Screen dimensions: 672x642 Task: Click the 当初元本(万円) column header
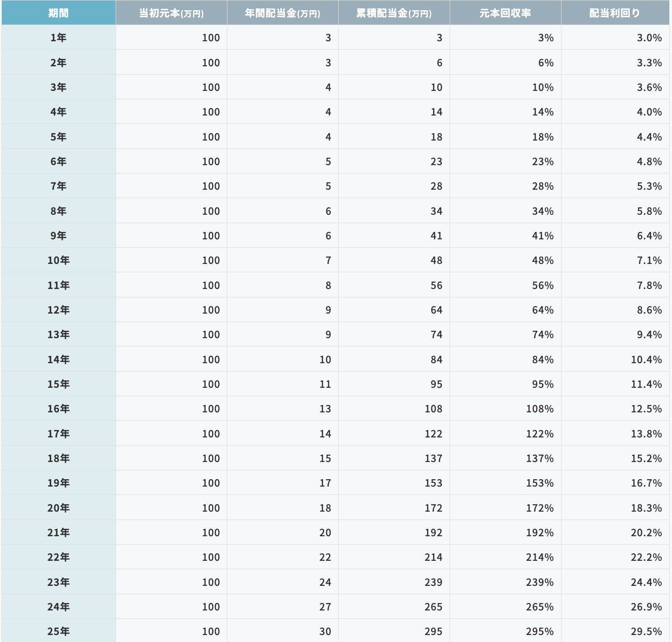coord(171,13)
